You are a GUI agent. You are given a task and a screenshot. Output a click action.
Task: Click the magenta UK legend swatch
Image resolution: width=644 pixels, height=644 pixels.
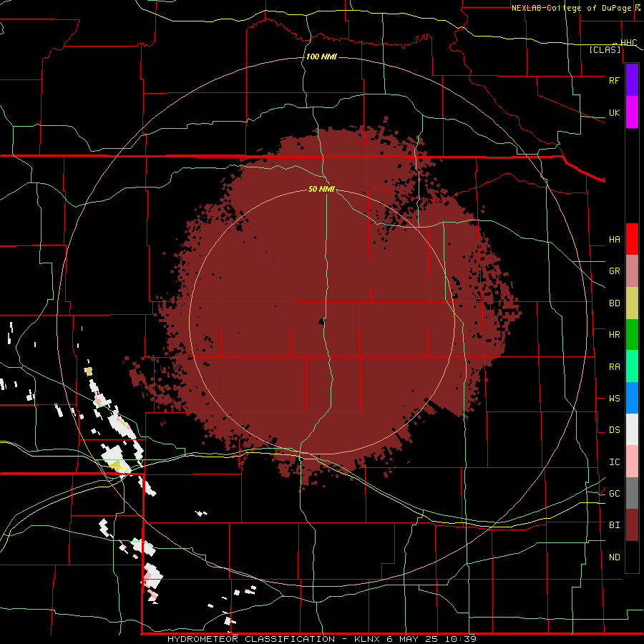coord(632,112)
